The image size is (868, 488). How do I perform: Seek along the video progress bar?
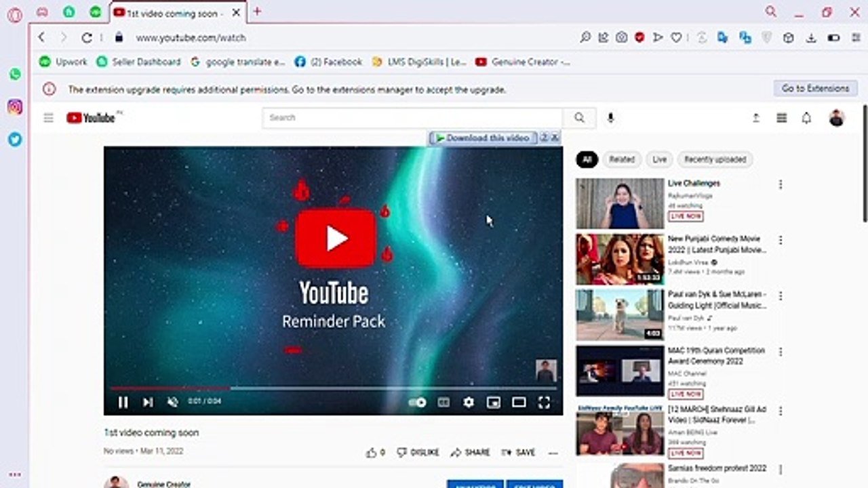[333, 388]
